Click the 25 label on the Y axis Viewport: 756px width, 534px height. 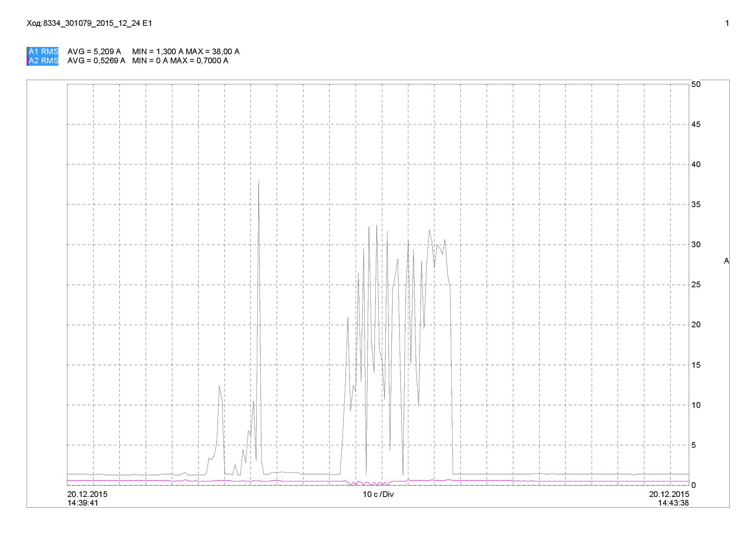(696, 285)
